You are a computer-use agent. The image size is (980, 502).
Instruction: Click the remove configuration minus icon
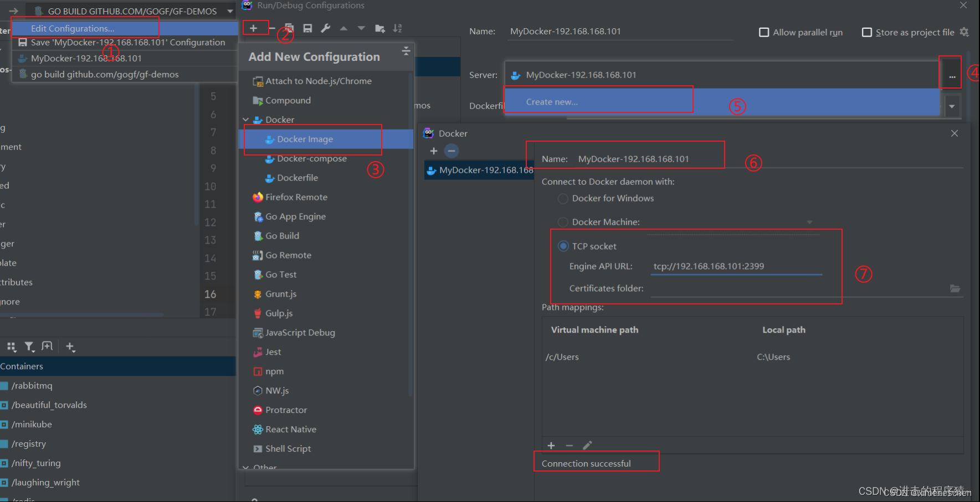[x=272, y=28]
